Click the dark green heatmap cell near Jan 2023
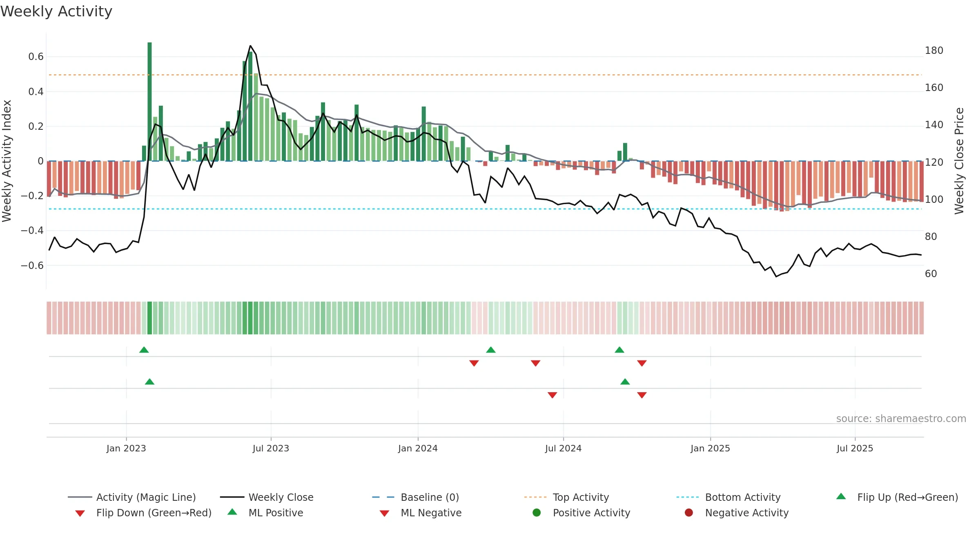The height and width of the screenshot is (551, 980). tap(149, 318)
